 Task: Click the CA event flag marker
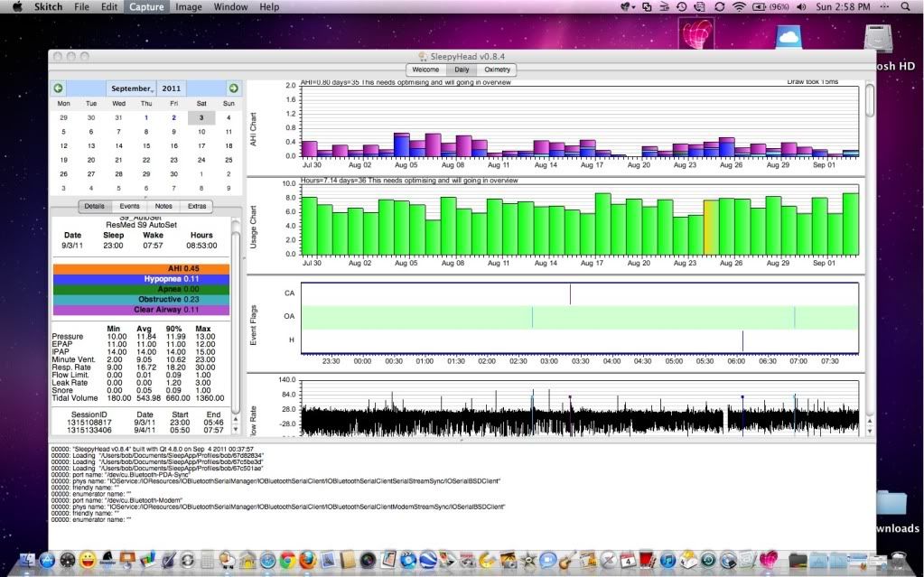[x=570, y=293]
